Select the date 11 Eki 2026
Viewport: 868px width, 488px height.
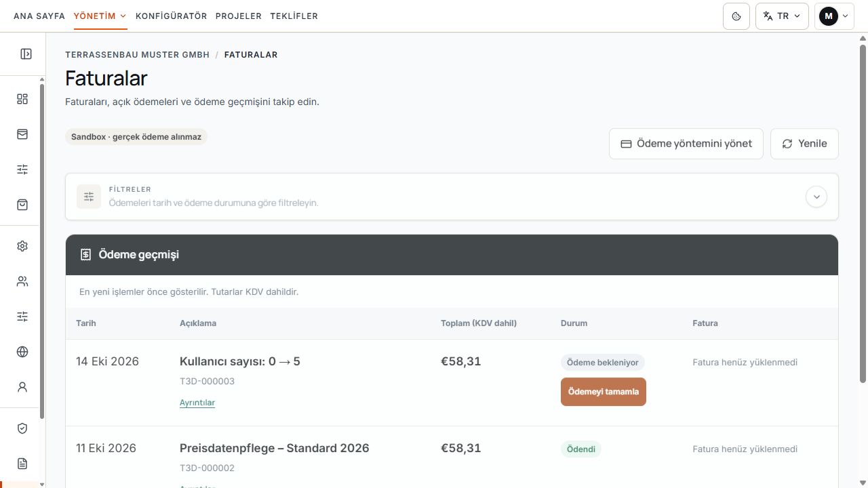(106, 449)
